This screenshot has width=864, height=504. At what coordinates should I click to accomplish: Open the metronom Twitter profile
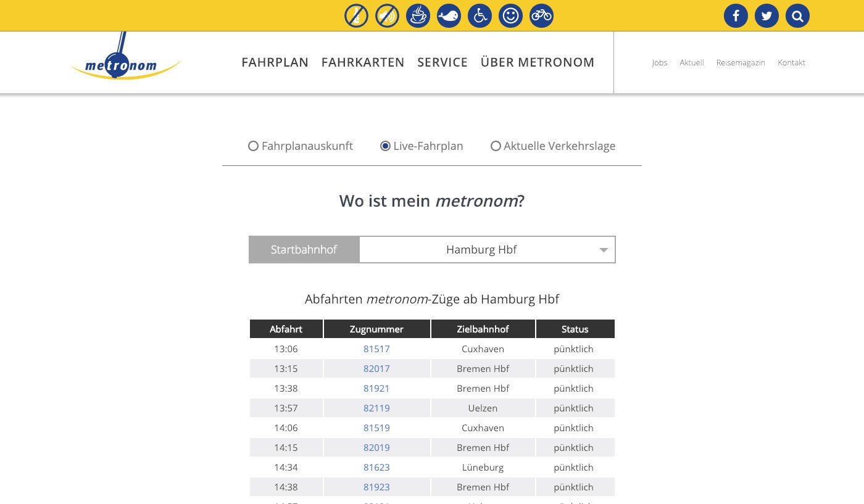766,16
